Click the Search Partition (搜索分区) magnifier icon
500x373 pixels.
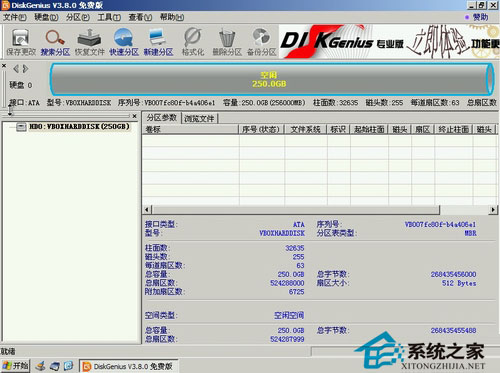pyautogui.click(x=55, y=41)
